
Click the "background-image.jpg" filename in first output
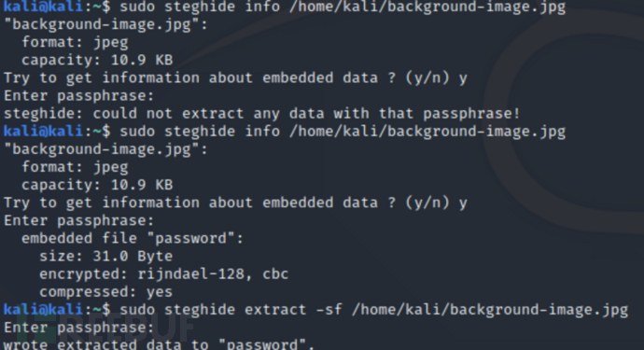106,24
